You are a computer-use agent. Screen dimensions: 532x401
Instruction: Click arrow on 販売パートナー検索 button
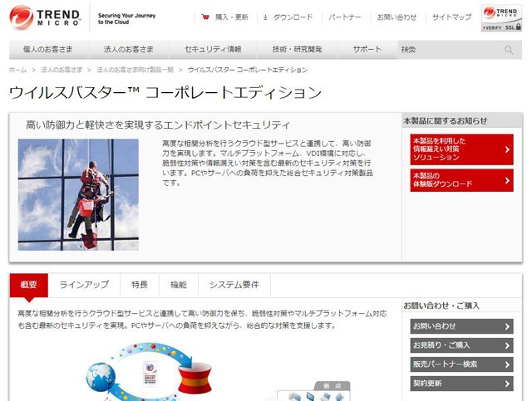[x=507, y=364]
